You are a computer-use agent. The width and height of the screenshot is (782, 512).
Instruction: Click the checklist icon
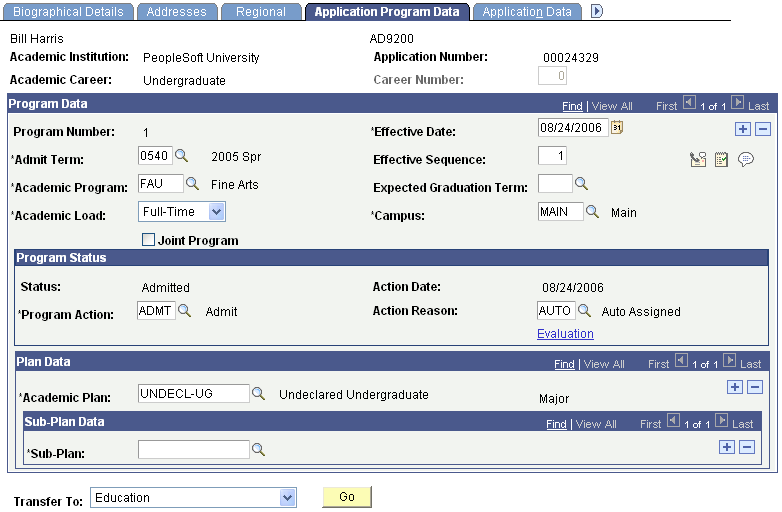pyautogui.click(x=721, y=160)
